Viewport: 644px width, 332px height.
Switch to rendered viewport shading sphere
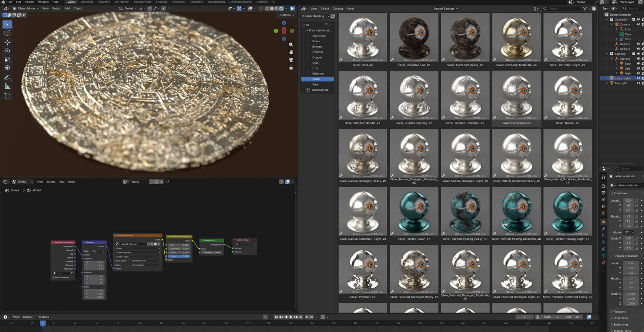(x=281, y=9)
